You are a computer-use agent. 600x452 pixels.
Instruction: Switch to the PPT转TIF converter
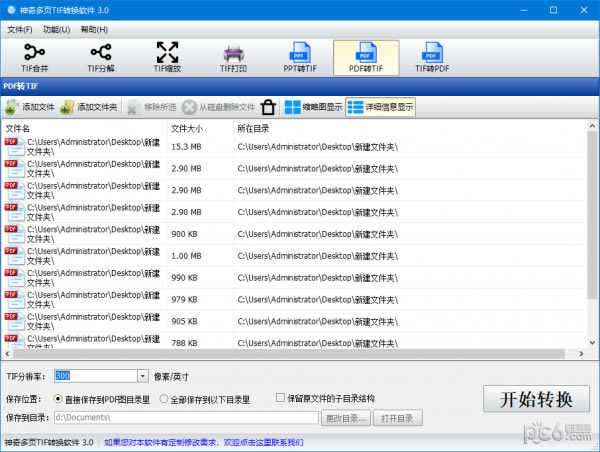[300, 57]
